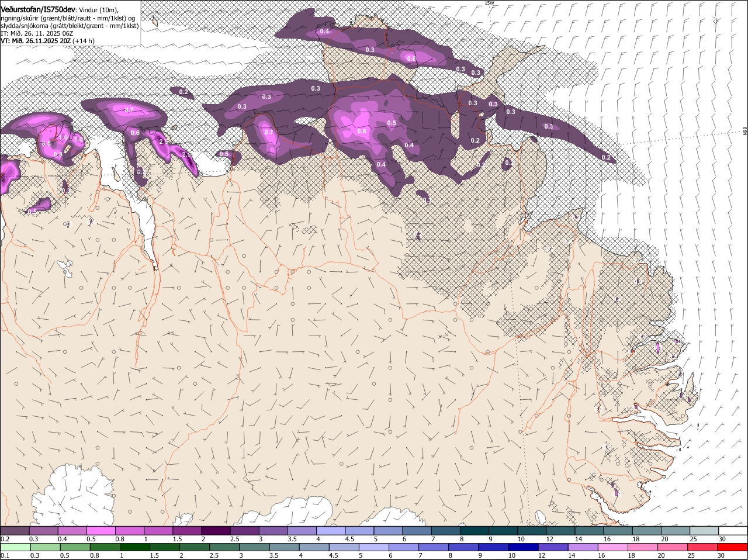Image resolution: width=748 pixels, height=560 pixels.
Task: Click the 3.5 label in top legend row
Action: pyautogui.click(x=293, y=539)
